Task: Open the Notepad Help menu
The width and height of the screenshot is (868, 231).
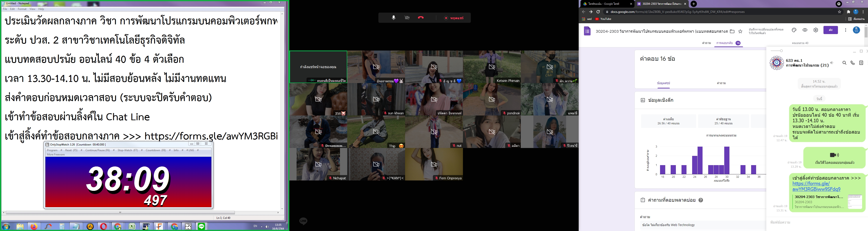Action: (41, 9)
